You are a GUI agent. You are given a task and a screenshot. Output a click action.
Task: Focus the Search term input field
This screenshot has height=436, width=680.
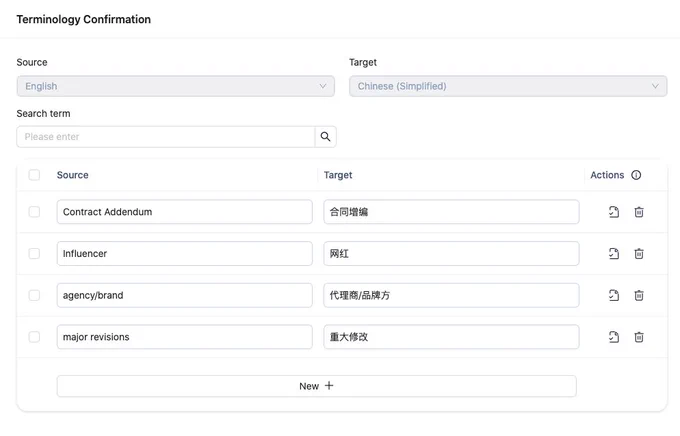pyautogui.click(x=166, y=137)
